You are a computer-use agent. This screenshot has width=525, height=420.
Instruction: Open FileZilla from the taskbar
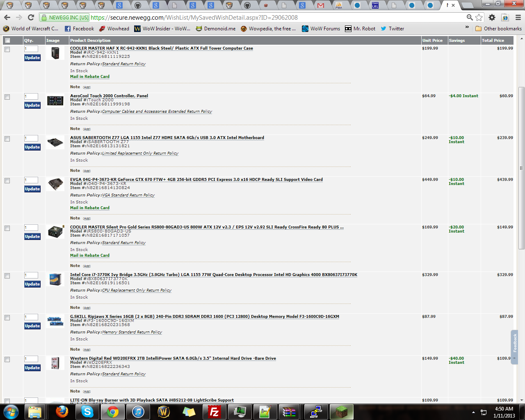214,412
